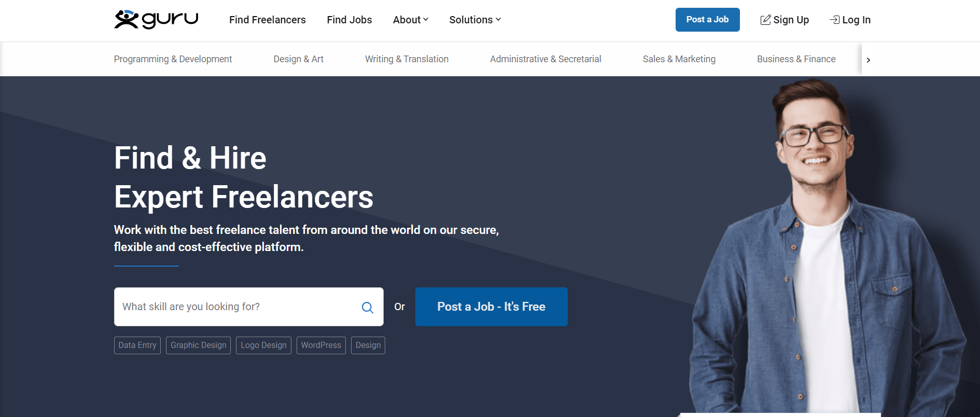980x417 pixels.
Task: Click the Sign Up pencil icon
Action: [x=765, y=20]
